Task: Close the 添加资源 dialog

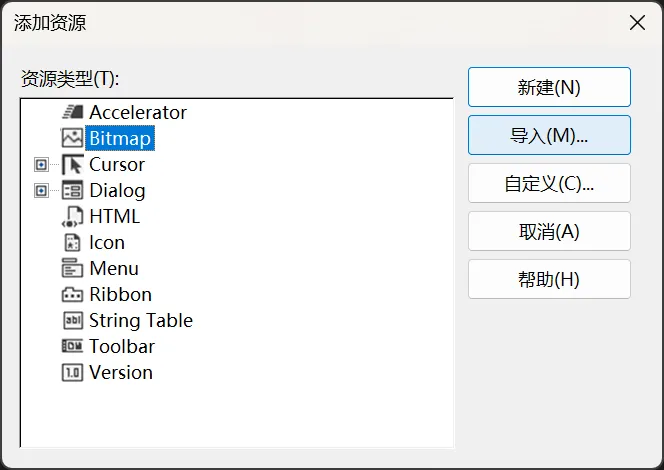Action: 637,23
